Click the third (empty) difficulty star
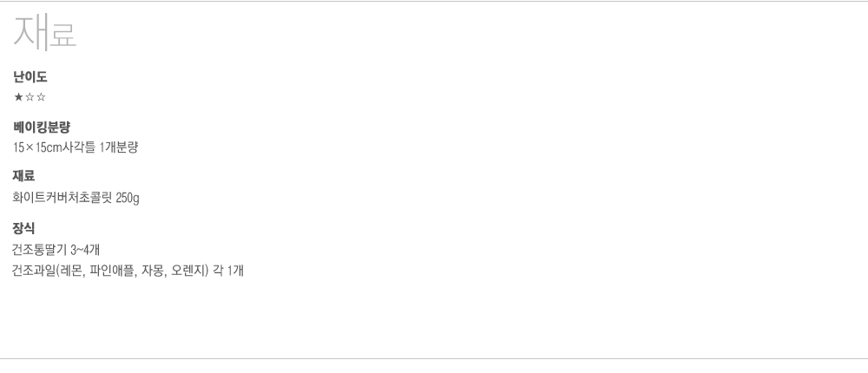This screenshot has width=868, height=373. click(41, 96)
